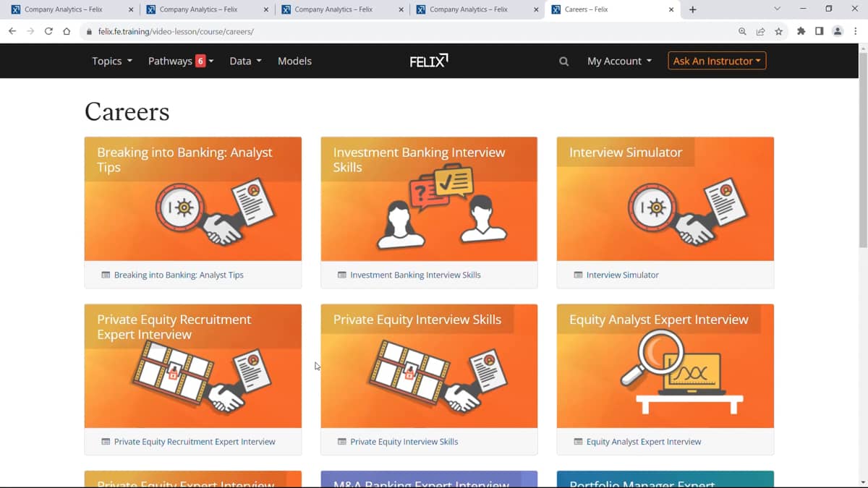Image resolution: width=868 pixels, height=488 pixels.
Task: Expand the Pathways dropdown menu
Action: (x=181, y=61)
